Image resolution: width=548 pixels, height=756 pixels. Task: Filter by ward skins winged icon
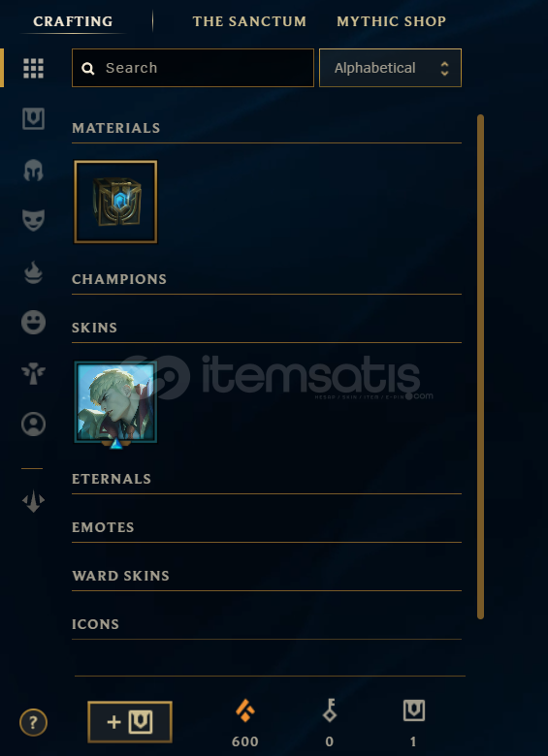pos(33,374)
